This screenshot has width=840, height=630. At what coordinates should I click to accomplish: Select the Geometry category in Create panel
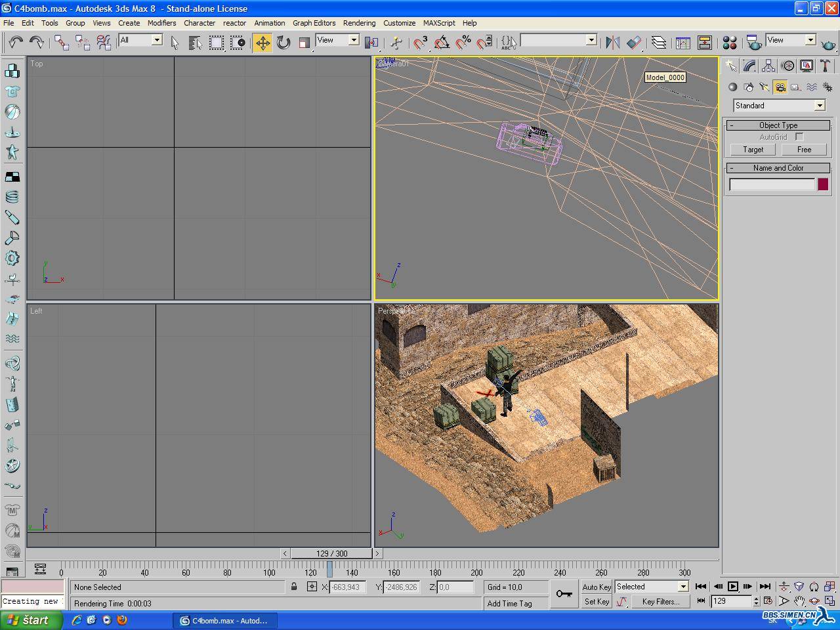(733, 87)
